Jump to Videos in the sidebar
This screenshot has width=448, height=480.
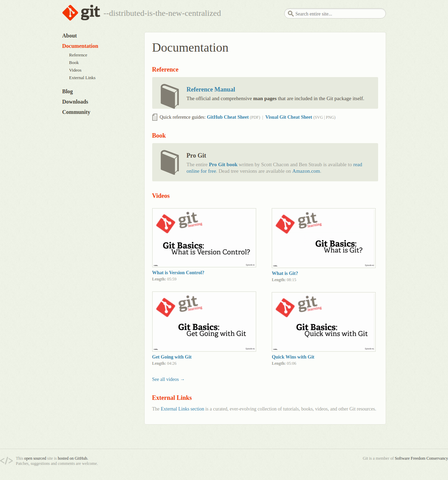75,70
